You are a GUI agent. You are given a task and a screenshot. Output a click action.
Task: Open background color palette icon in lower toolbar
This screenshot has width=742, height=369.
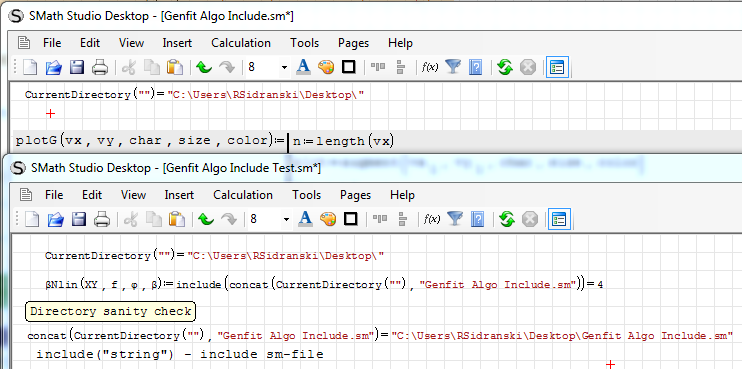click(x=327, y=220)
